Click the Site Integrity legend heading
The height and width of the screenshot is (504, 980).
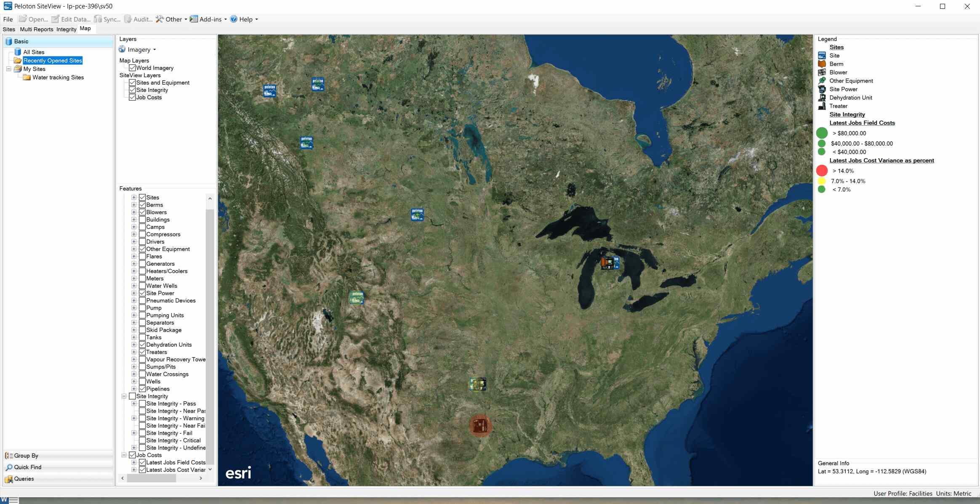[847, 114]
